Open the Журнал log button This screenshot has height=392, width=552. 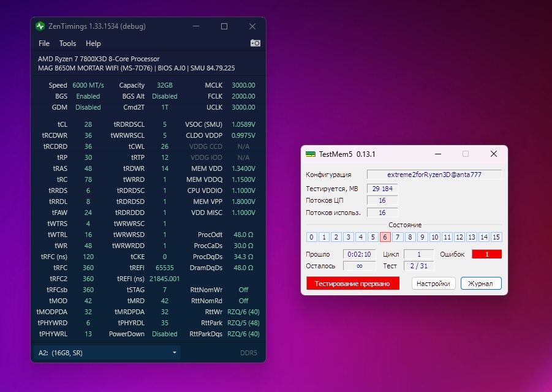click(480, 283)
